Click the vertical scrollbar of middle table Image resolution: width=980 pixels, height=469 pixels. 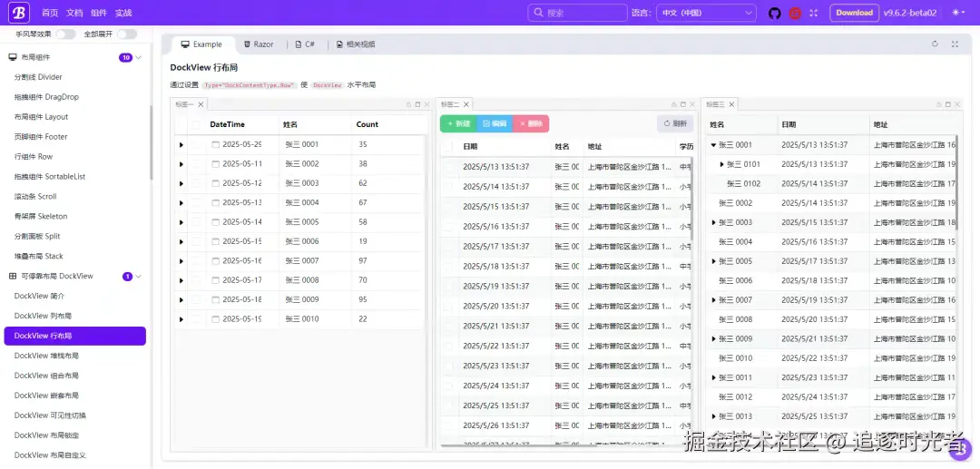(x=691, y=199)
